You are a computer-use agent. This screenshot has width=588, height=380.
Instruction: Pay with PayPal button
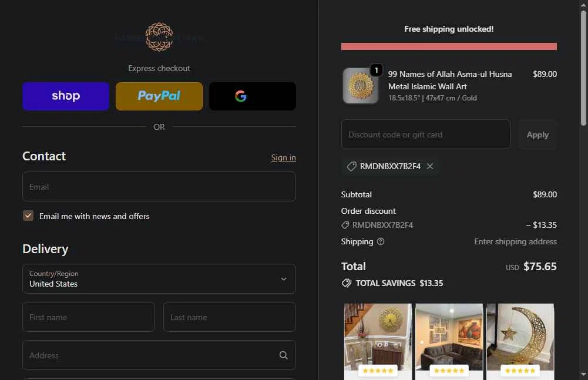[x=159, y=96]
